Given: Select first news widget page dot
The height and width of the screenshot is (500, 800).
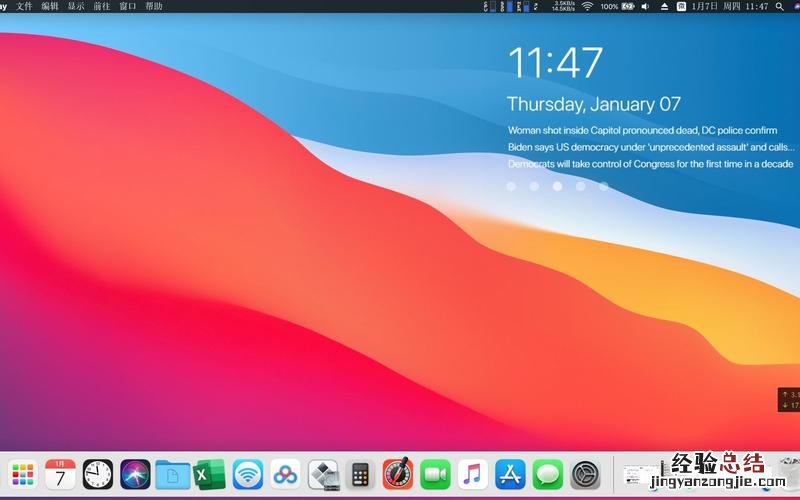Looking at the screenshot, I should point(511,186).
